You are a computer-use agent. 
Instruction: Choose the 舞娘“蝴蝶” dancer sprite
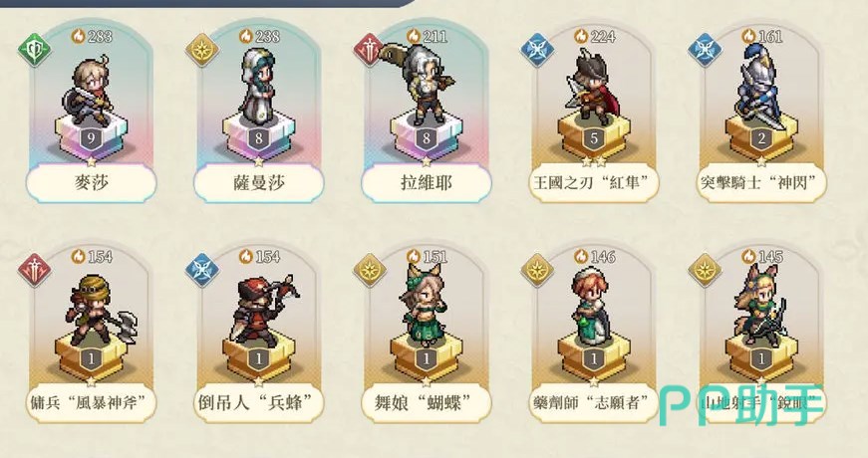point(426,305)
